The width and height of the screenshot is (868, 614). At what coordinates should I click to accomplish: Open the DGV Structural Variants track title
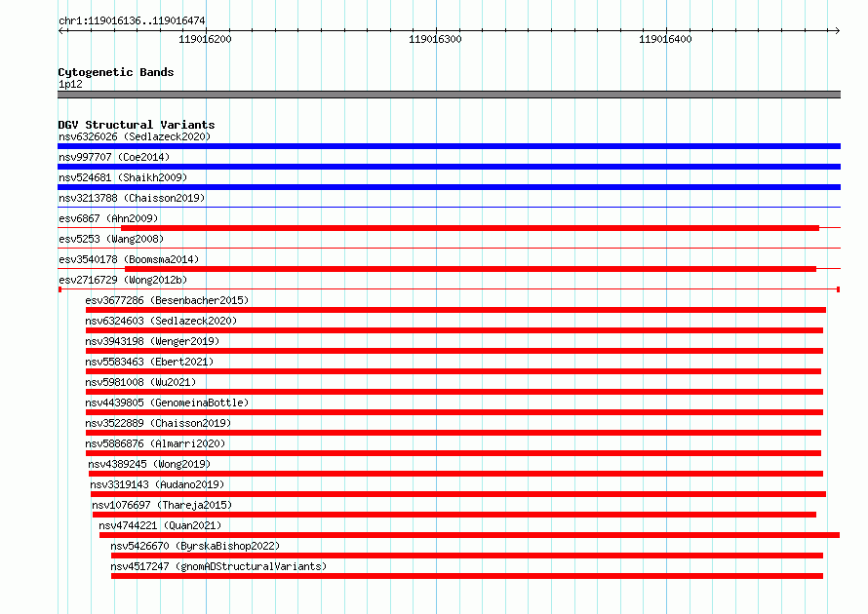(x=137, y=125)
